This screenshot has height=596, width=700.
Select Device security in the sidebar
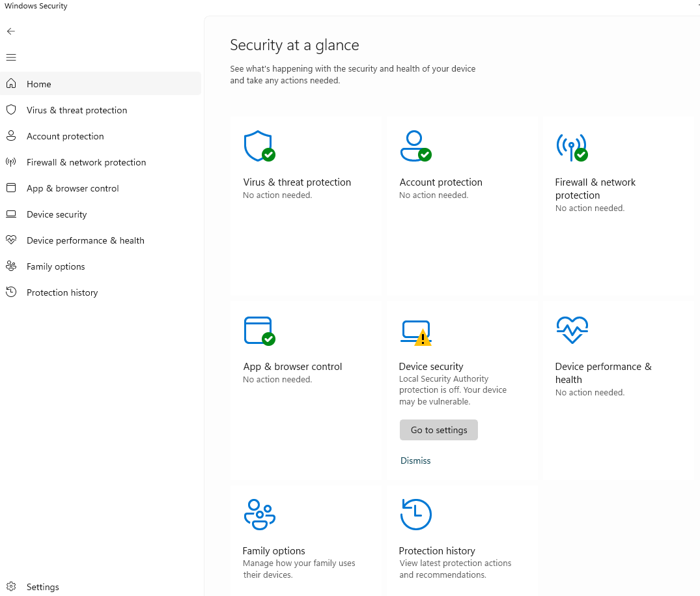point(100,214)
